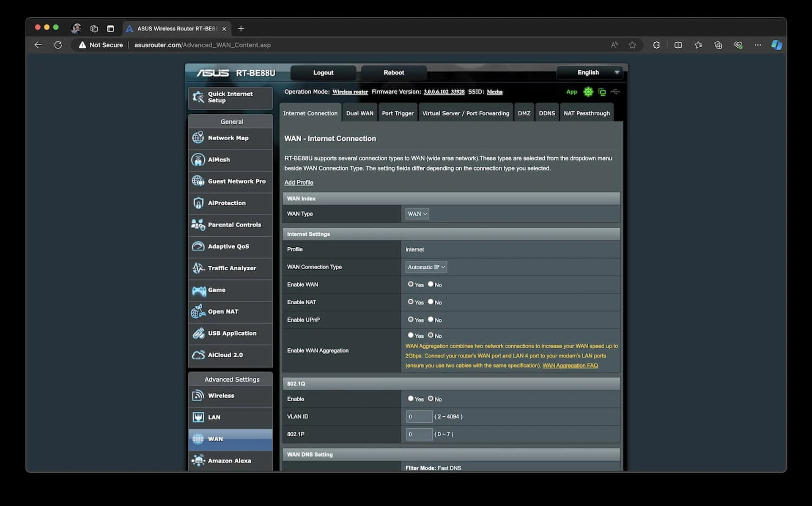Click the Not Secure site warning
812x506 pixels.
pos(101,45)
